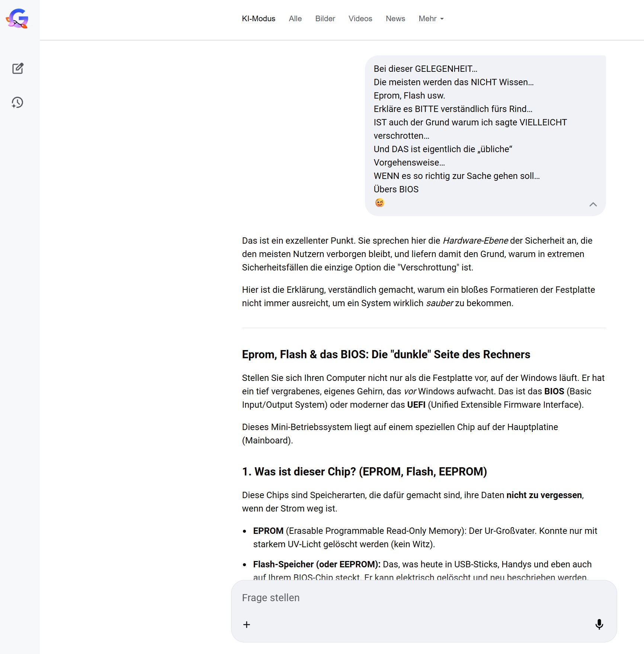Click the Google logo in the sidebar
Screen dimensions: 644x654
17,19
